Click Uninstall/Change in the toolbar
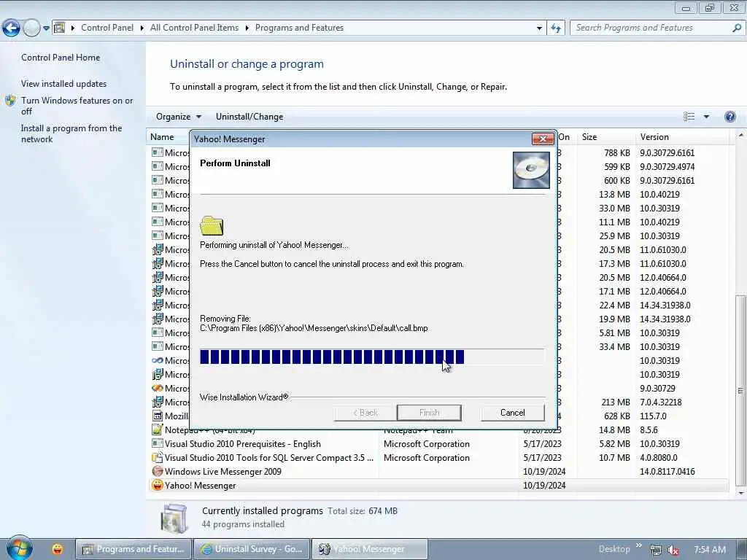Viewport: 747px width, 560px height. tap(249, 117)
